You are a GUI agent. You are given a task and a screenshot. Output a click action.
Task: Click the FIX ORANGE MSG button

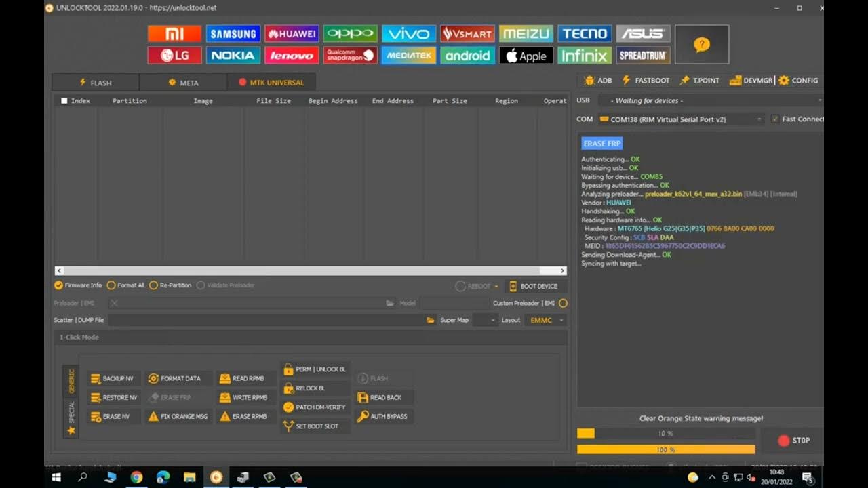178,416
